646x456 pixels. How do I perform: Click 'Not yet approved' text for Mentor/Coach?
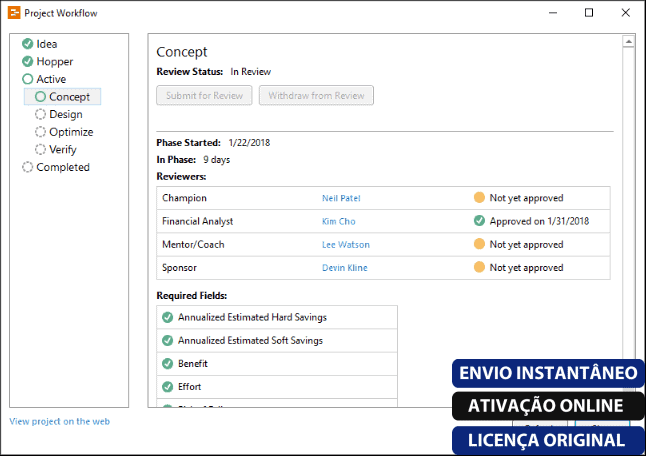(526, 245)
